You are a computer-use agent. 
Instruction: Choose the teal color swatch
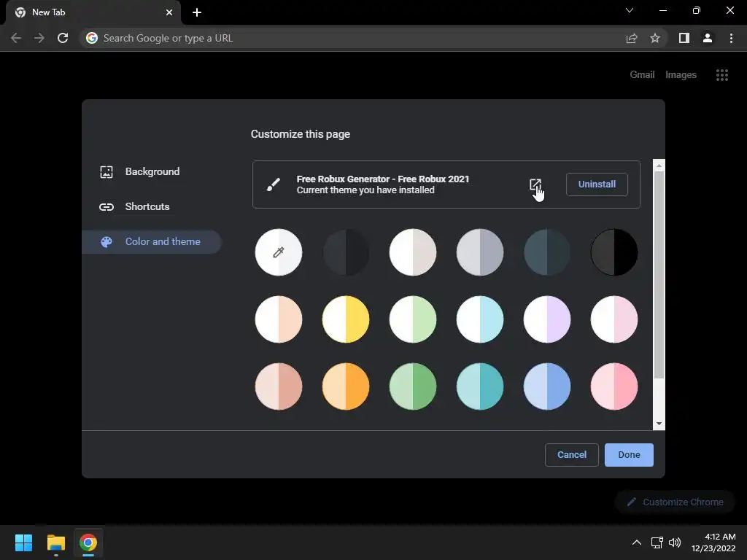pyautogui.click(x=480, y=386)
